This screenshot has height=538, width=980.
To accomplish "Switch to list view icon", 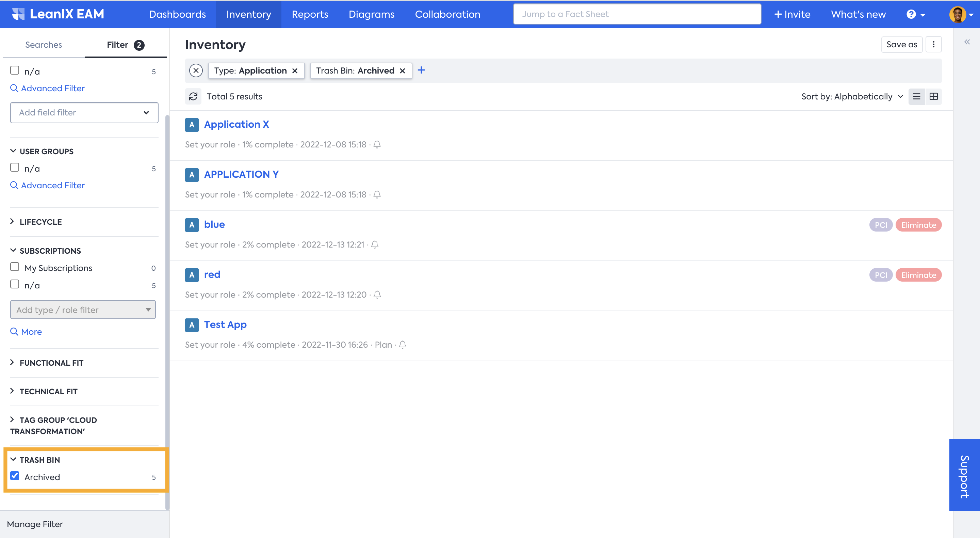I will pos(916,97).
